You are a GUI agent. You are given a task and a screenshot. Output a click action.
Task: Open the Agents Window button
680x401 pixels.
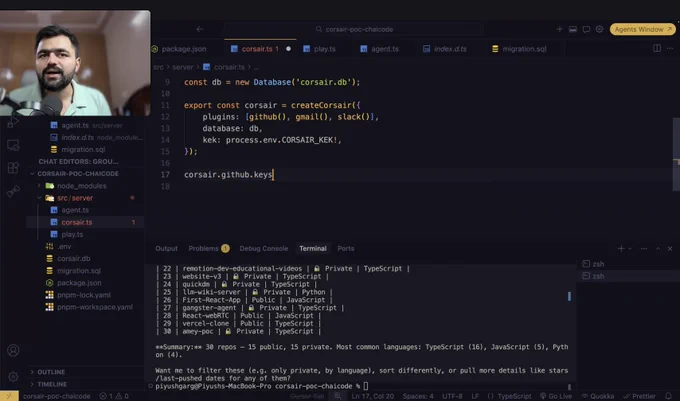click(642, 29)
